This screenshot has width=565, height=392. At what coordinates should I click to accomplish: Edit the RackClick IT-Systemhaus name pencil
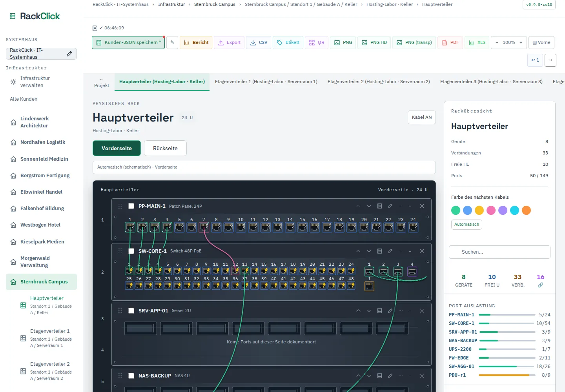point(69,54)
